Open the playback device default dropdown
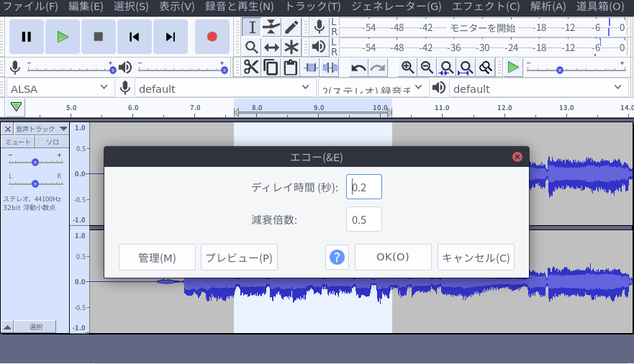 [x=538, y=88]
